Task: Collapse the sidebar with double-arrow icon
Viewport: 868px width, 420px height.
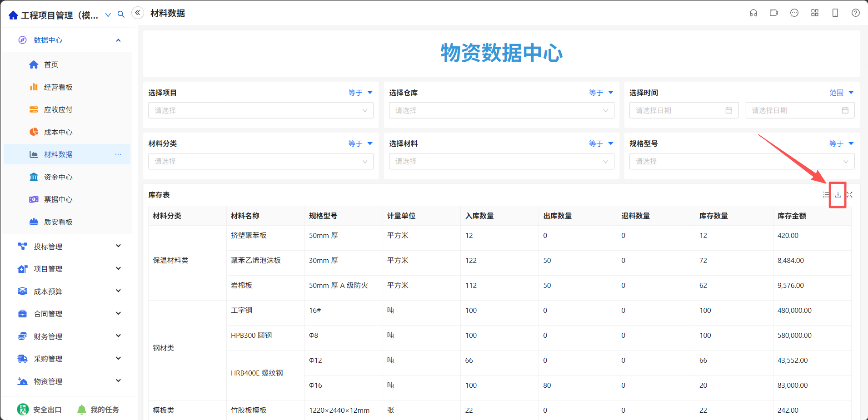Action: click(x=138, y=13)
